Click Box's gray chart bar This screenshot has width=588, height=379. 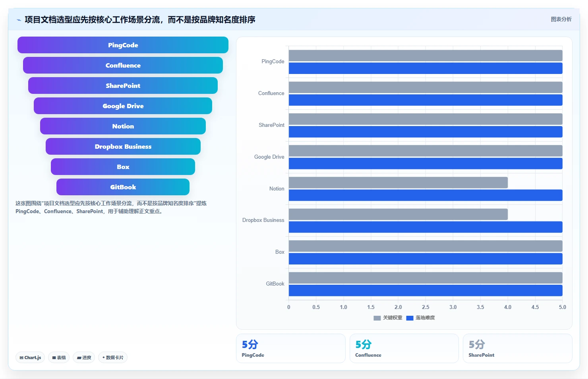click(x=426, y=246)
